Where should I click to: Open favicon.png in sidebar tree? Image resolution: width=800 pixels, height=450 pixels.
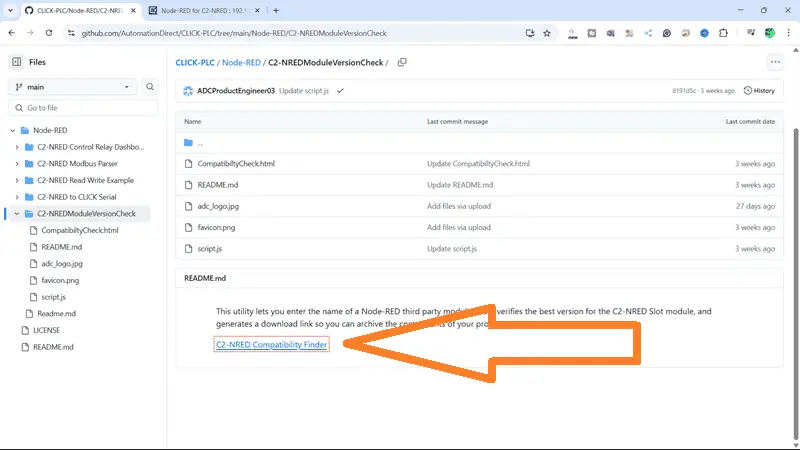(60, 280)
